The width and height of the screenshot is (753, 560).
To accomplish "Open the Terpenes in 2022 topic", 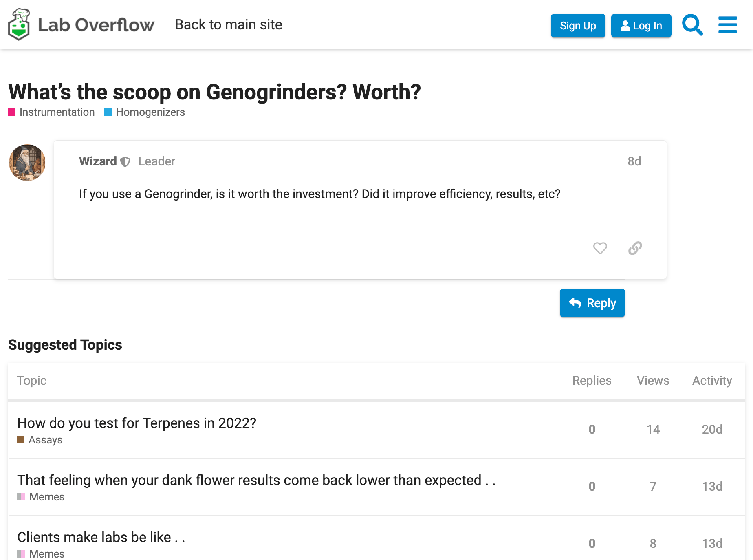I will [x=137, y=423].
